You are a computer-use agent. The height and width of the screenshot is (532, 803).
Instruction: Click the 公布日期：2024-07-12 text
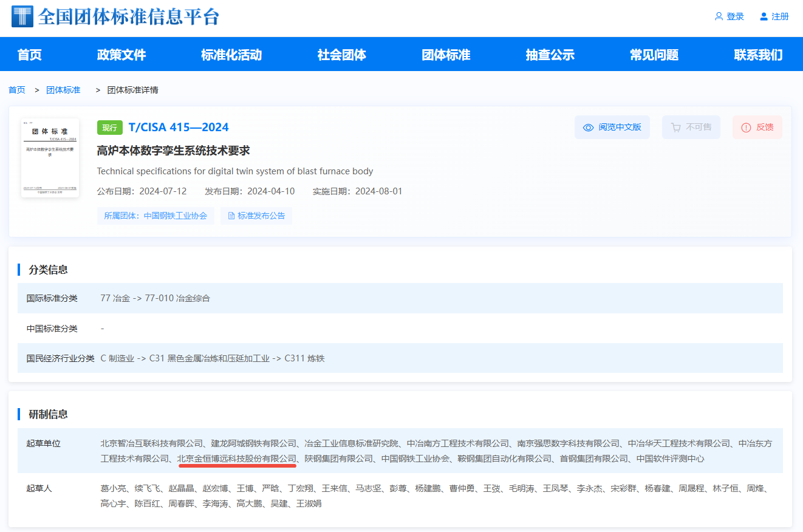142,191
